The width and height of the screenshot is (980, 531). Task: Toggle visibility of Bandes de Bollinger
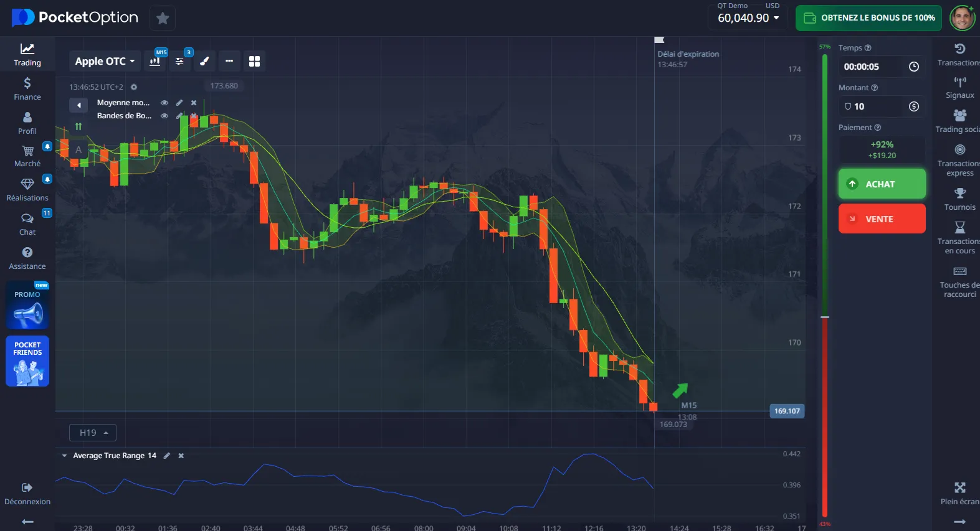click(164, 116)
